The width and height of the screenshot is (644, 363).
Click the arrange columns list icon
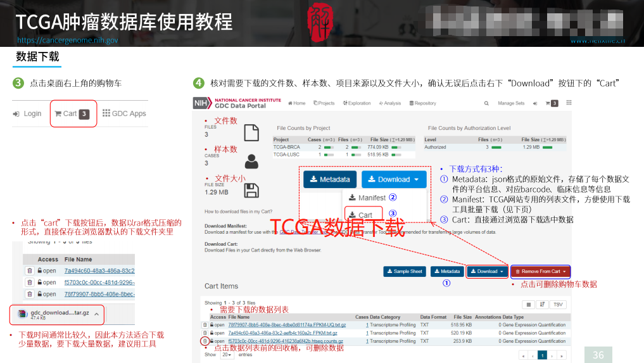point(529,305)
